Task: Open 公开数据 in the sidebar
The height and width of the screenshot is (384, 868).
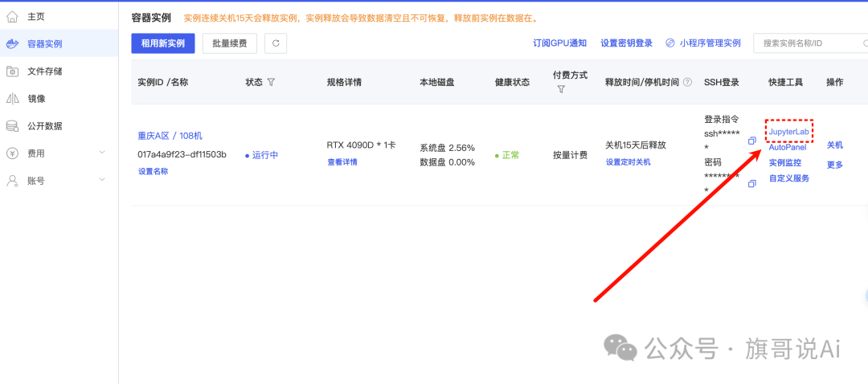Action: 59,125
